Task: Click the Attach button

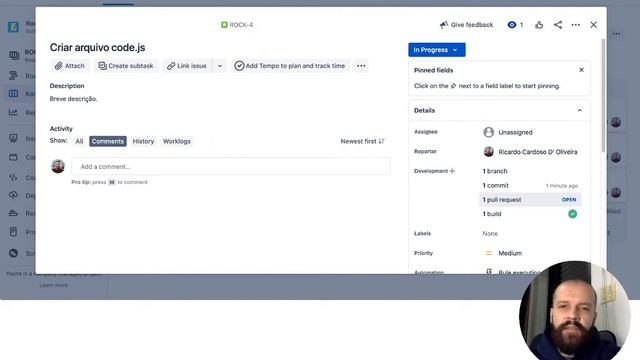Action: [70, 66]
